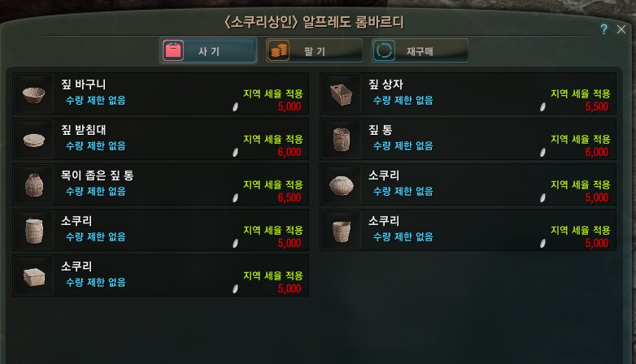636x364 pixels.
Task: Select the 짚 상자 box icon
Action: (x=341, y=94)
